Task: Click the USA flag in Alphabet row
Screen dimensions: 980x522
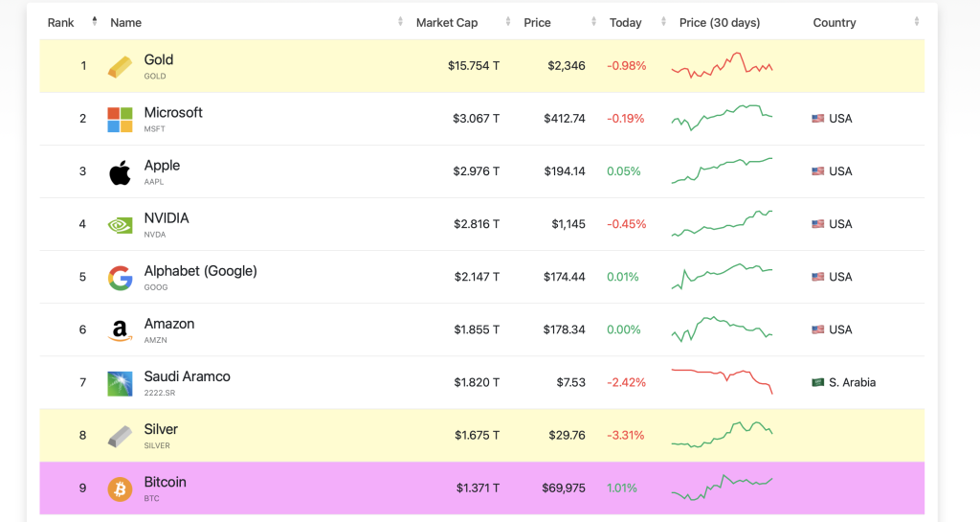Action: click(817, 276)
